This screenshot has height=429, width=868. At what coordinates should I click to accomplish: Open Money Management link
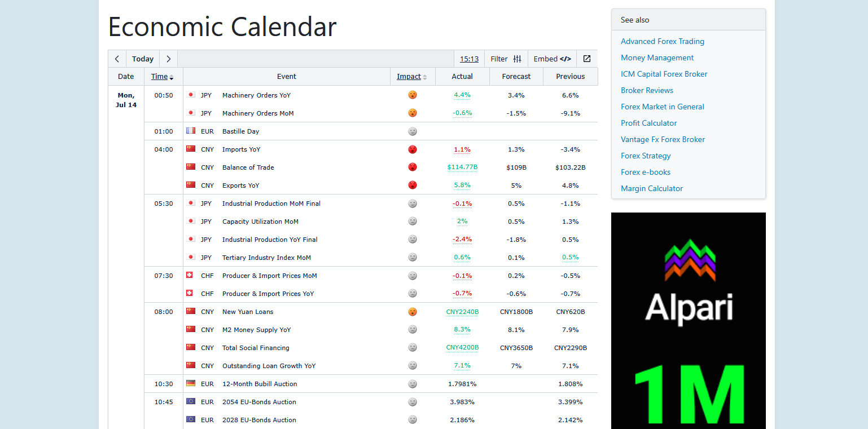(657, 58)
